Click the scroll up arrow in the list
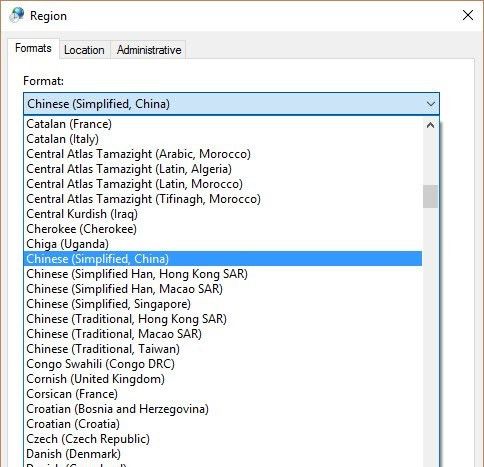Image resolution: width=484 pixels, height=467 pixels. click(x=430, y=125)
